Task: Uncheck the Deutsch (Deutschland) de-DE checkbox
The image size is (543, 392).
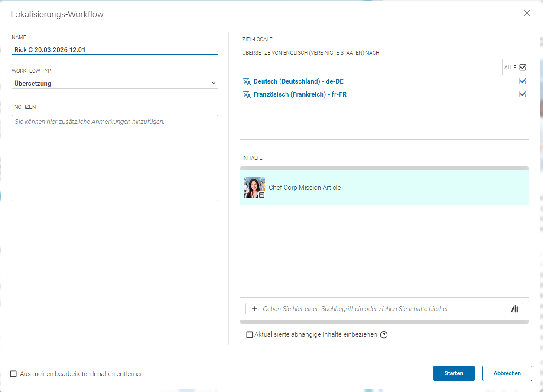Action: point(523,81)
